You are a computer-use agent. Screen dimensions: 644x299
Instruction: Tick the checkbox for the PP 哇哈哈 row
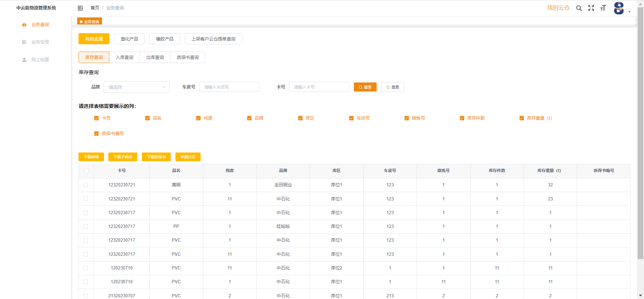[x=86, y=227]
